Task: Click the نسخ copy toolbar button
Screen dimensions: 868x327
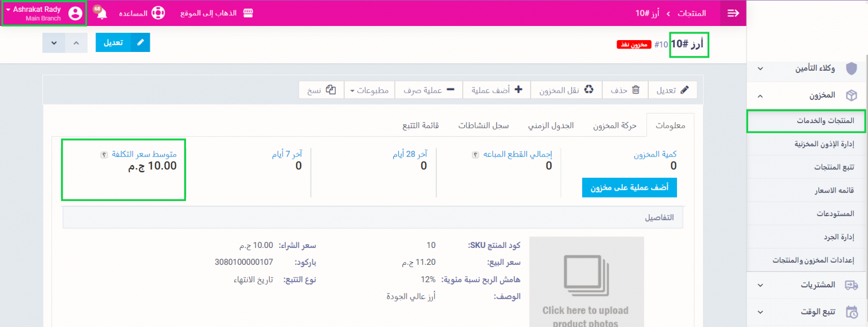Action: point(322,90)
